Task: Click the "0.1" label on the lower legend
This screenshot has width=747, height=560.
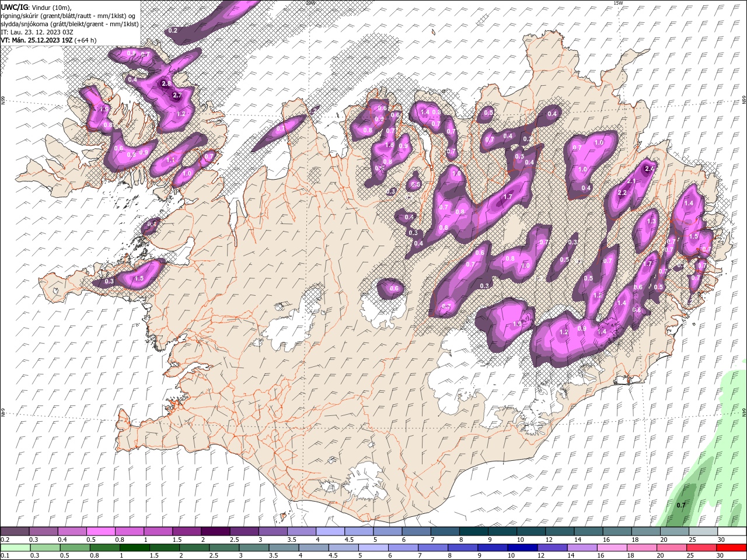Action: 5,556
